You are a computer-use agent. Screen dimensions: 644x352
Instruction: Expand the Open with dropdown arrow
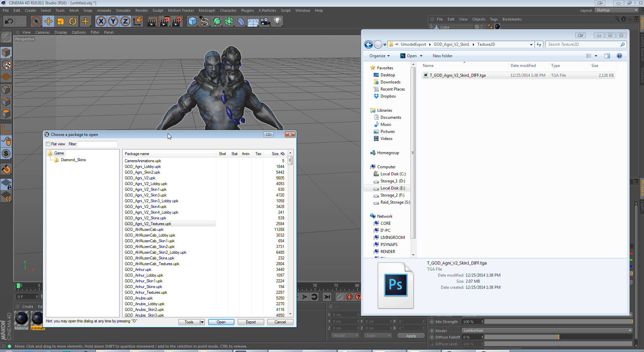421,56
